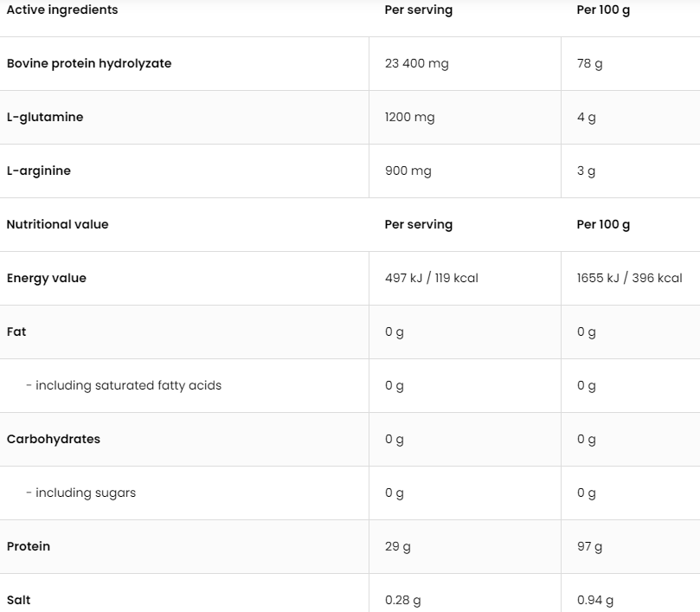Click the "Active ingredients" table header
Image resolution: width=700 pixels, height=612 pixels.
tap(62, 10)
